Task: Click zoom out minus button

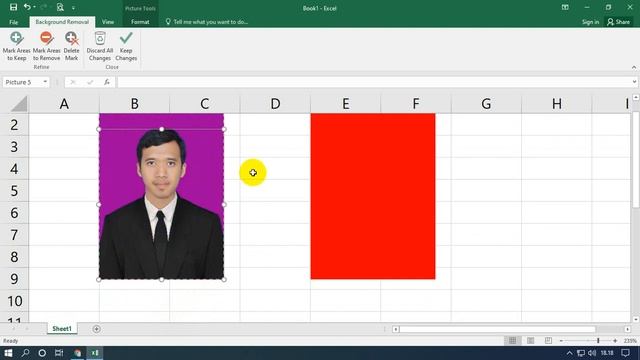Action: [x=561, y=340]
